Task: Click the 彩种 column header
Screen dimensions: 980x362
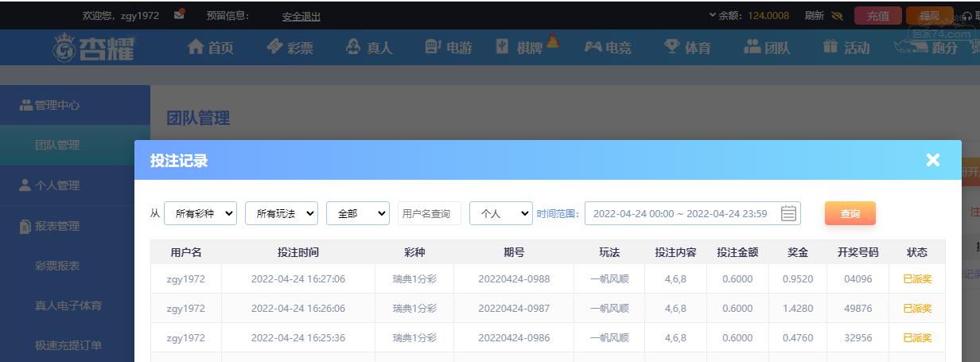Action: (x=414, y=252)
